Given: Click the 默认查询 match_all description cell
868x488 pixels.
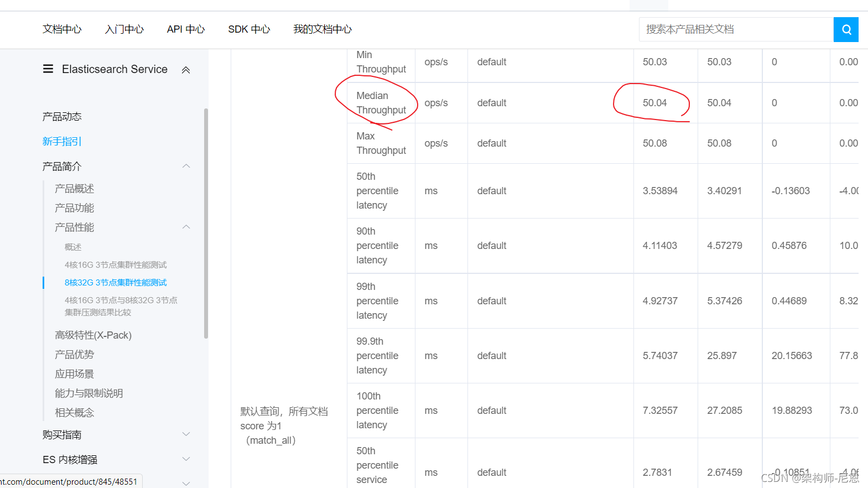Looking at the screenshot, I should [x=284, y=426].
